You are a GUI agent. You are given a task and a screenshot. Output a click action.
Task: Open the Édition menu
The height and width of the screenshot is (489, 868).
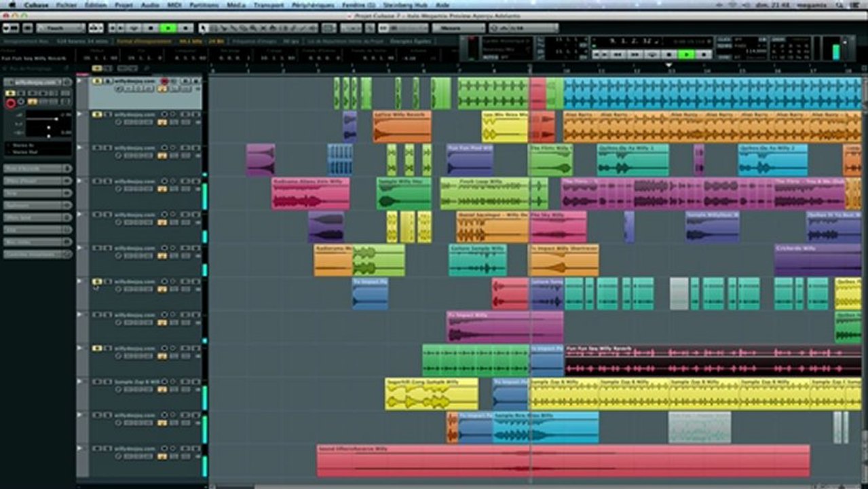tap(96, 5)
